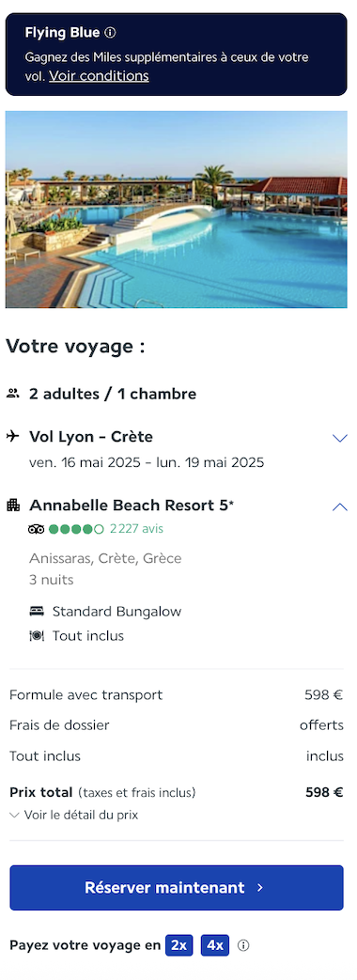The height and width of the screenshot is (980, 357).
Task: Click the Vol Lyon - Crète heading
Action: (x=91, y=436)
